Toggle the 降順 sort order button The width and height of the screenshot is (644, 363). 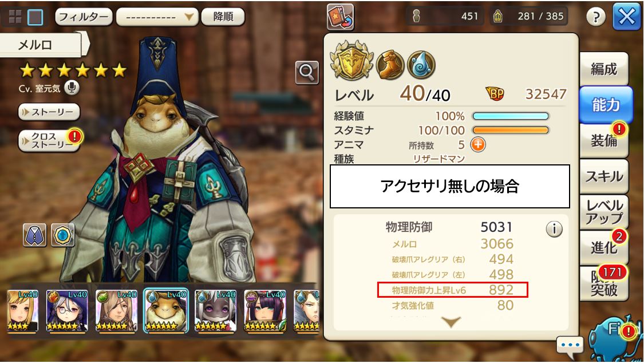click(223, 17)
